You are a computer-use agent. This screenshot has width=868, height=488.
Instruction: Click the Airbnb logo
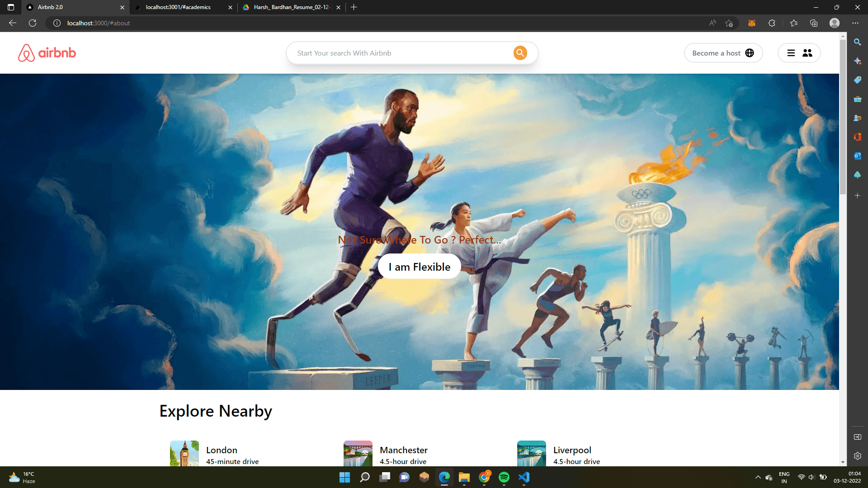[x=47, y=53]
